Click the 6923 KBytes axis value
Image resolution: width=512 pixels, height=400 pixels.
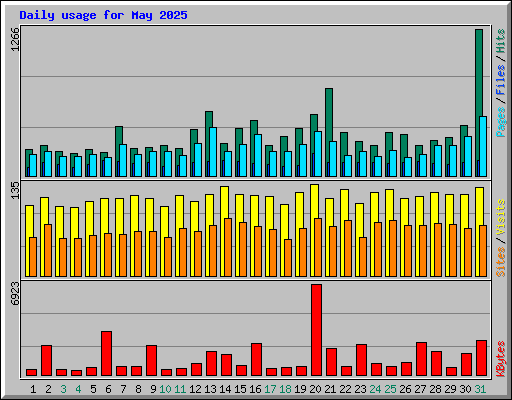click(15, 294)
